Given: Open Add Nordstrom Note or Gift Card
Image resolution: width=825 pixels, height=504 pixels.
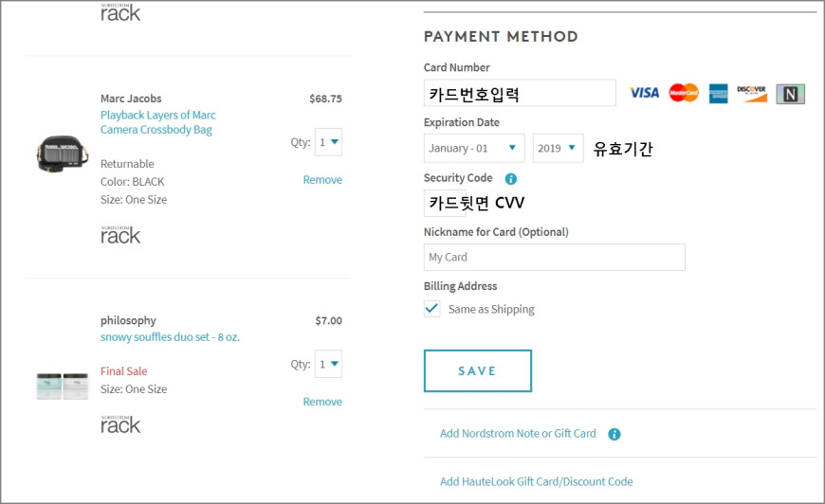Looking at the screenshot, I should 518,434.
